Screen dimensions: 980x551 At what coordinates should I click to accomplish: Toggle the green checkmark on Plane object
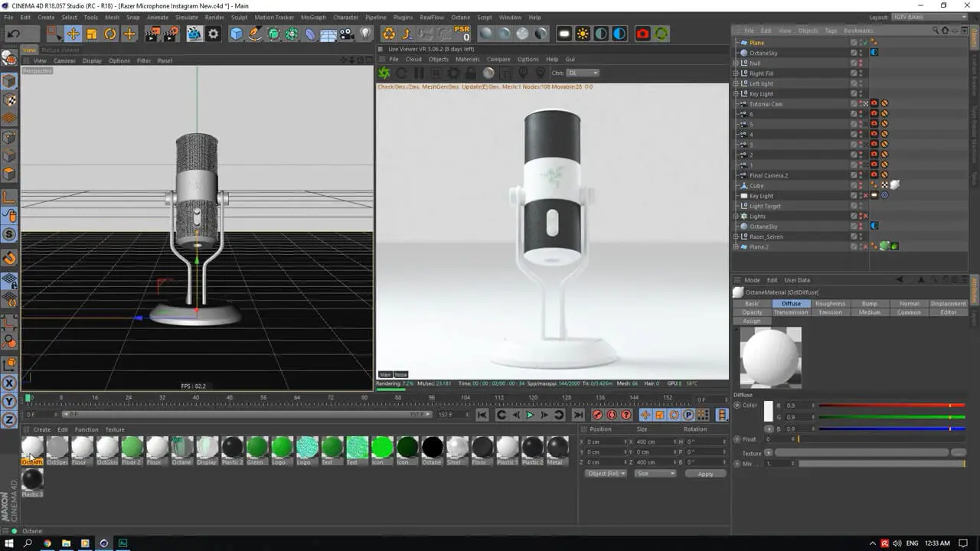click(865, 42)
